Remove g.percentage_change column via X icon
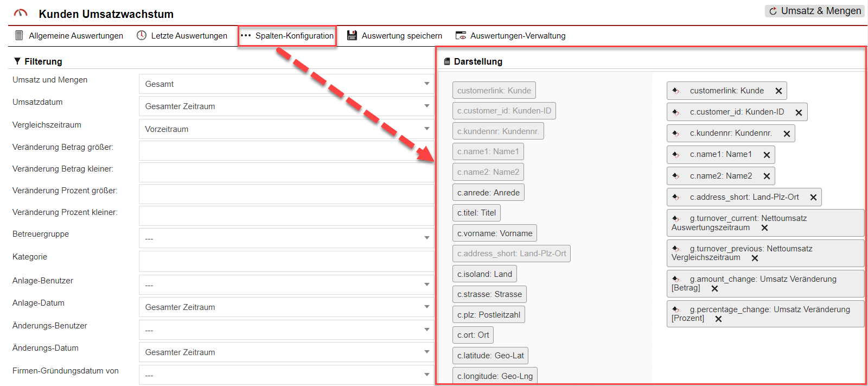Viewport: 868px width, 386px height. (718, 319)
